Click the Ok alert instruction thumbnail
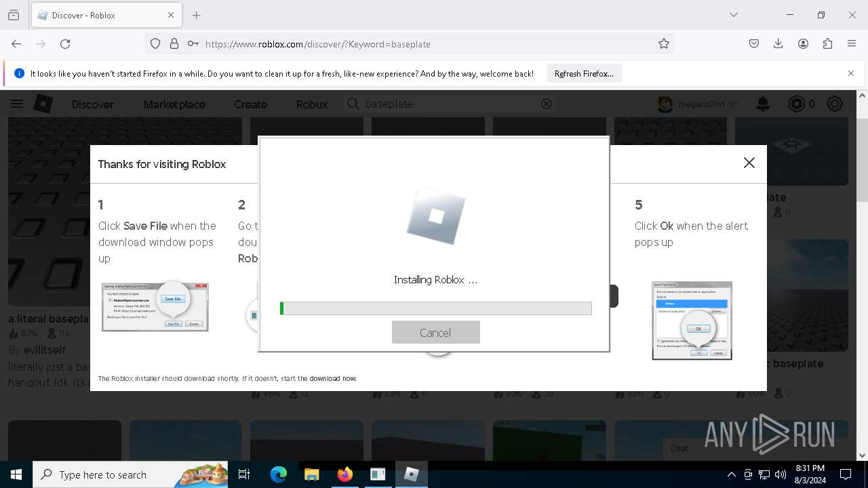868x488 pixels. tap(692, 321)
